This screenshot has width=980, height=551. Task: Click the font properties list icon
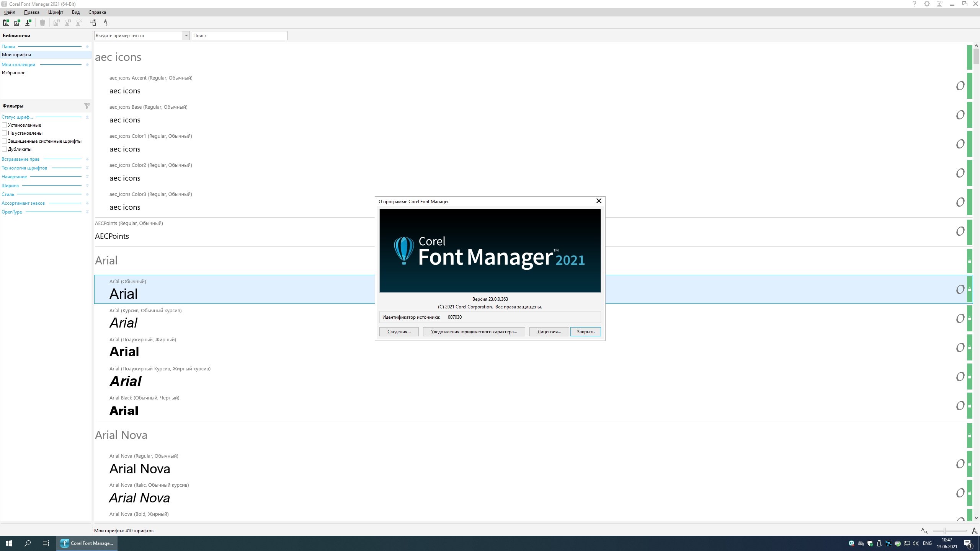tap(107, 23)
